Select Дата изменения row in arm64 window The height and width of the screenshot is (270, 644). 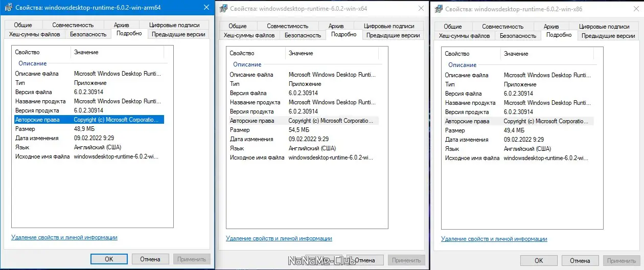pyautogui.click(x=89, y=138)
